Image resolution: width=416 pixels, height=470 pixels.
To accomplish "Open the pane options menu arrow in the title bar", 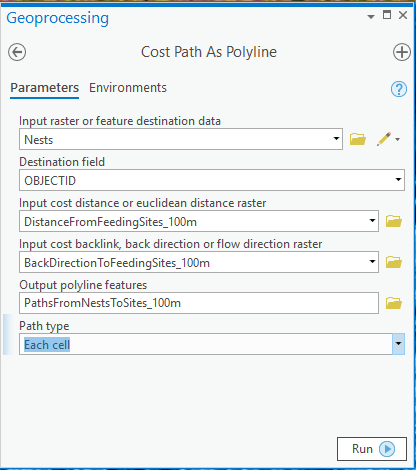I will (371, 16).
